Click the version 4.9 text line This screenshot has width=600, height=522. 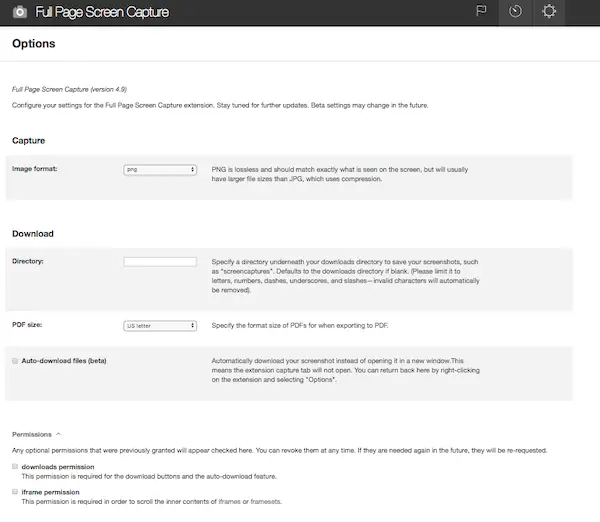(69, 89)
